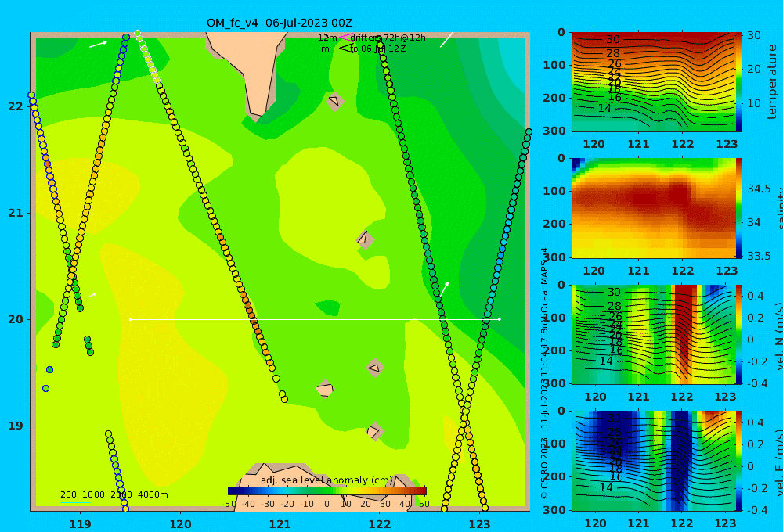Click the island marker near 18.9°N 122°E

click(374, 431)
